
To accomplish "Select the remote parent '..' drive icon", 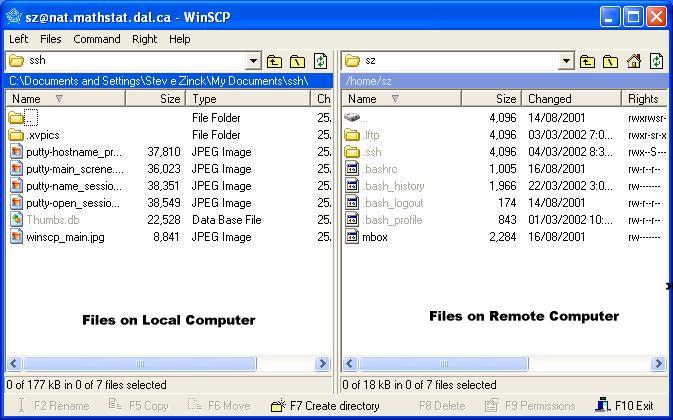I will click(352, 117).
